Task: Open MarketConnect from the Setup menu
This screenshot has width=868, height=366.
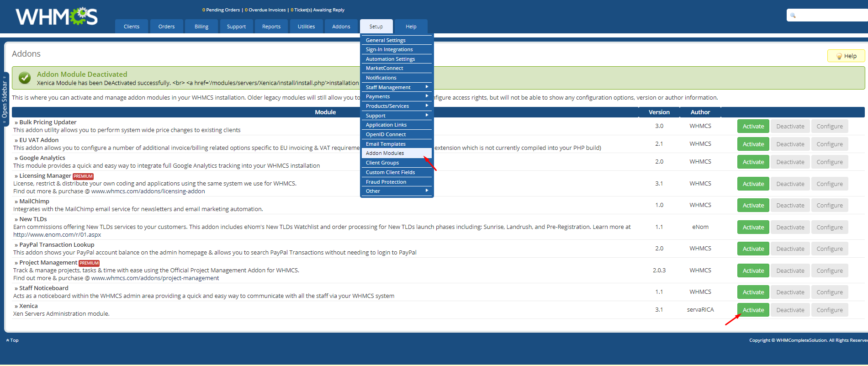Action: coord(397,68)
